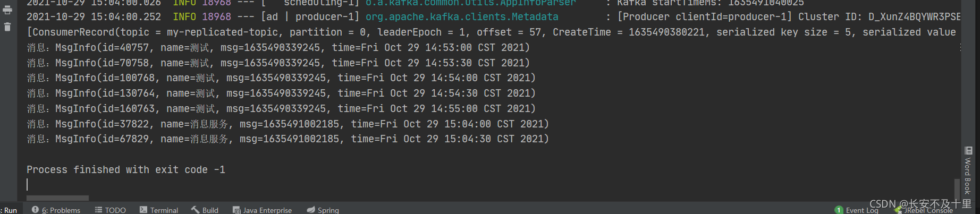The width and height of the screenshot is (980, 214).
Task: Show the TODO tool window
Action: pyautogui.click(x=110, y=210)
